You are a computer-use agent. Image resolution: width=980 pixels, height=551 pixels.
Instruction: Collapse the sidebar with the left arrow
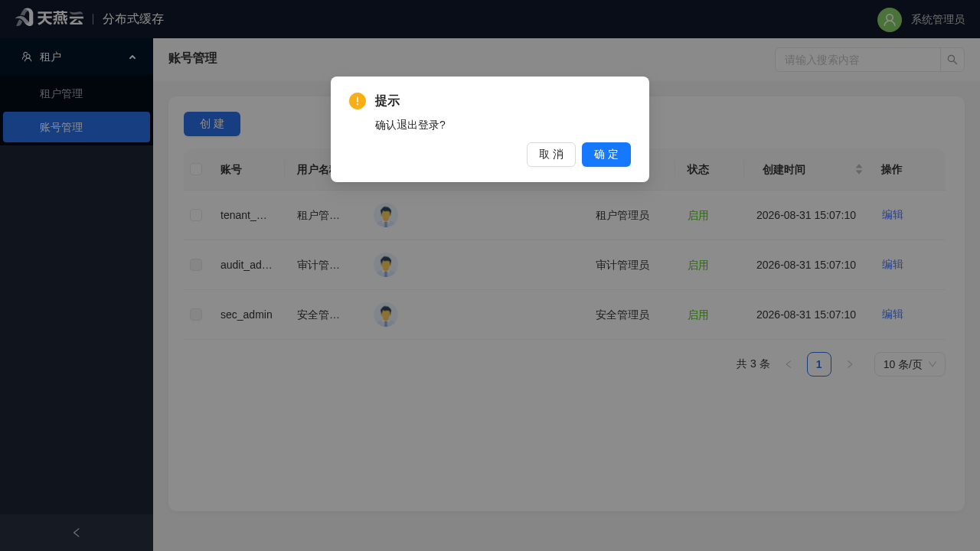click(x=77, y=533)
